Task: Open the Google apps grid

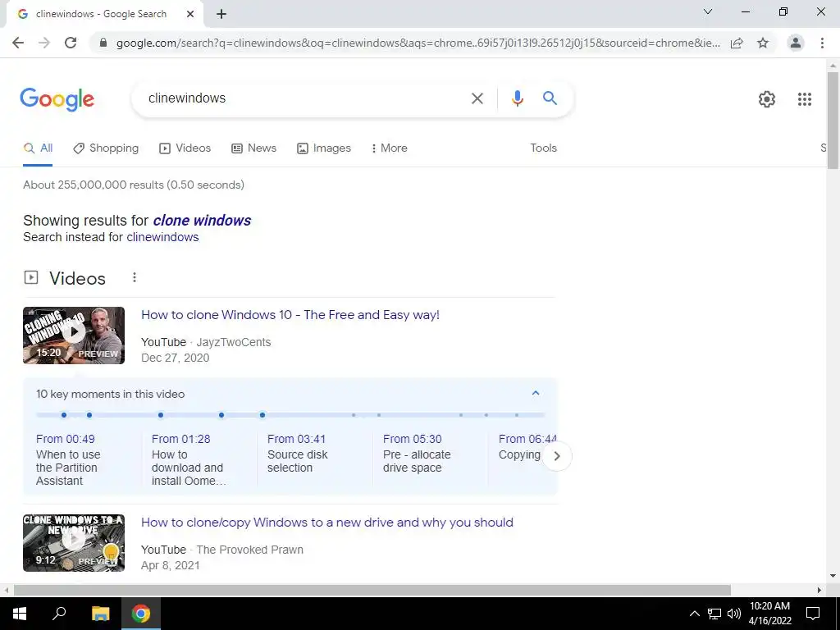Action: click(804, 99)
